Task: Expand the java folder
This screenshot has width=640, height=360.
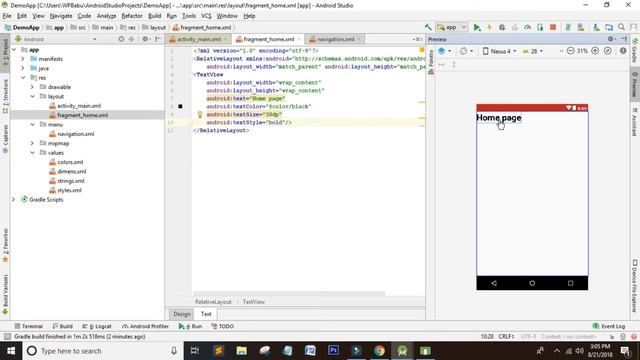Action: coord(23,68)
